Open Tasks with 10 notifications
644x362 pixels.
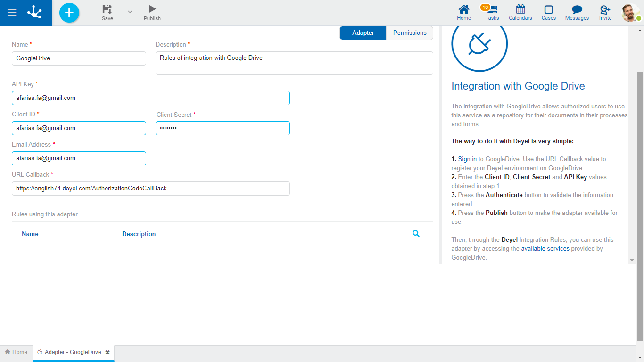[492, 13]
